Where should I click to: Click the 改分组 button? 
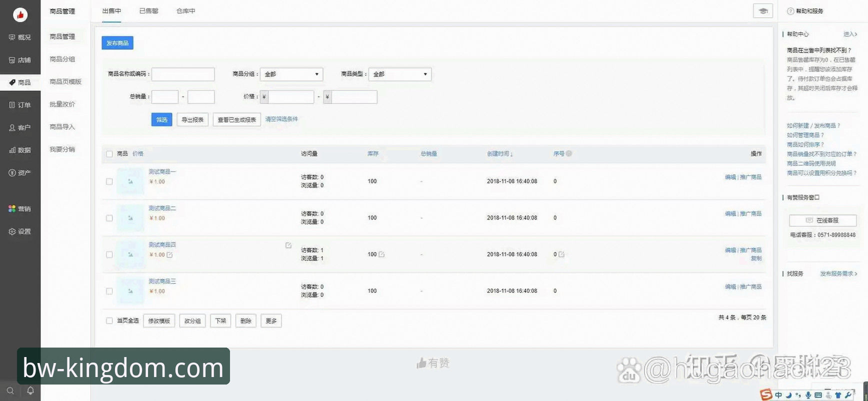(192, 321)
